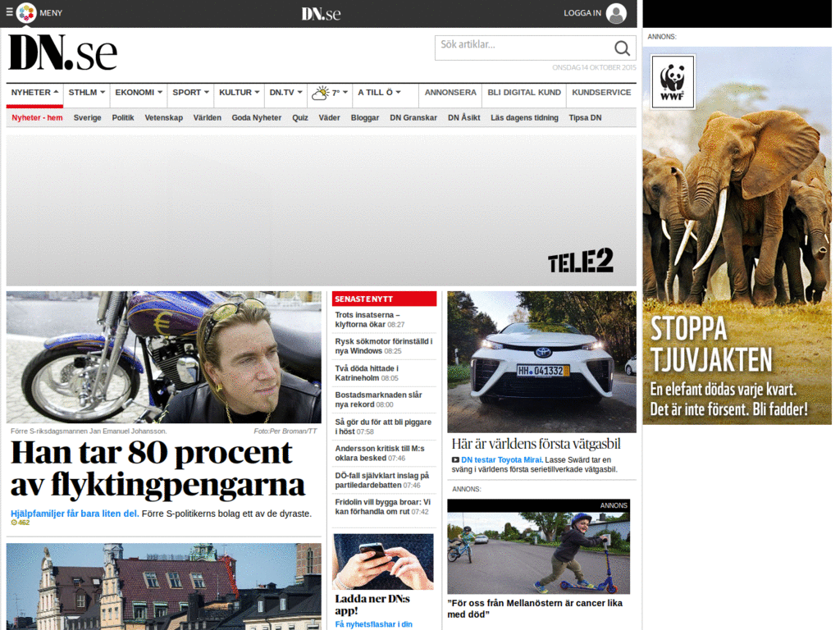Click the Tele2 logo in banner ad
The height and width of the screenshot is (630, 840).
580,260
